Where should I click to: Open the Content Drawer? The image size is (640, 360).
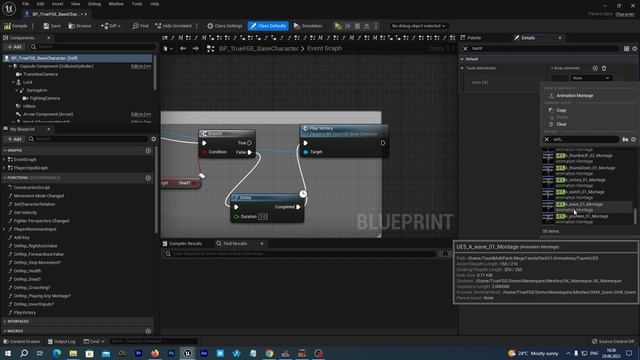pos(22,341)
